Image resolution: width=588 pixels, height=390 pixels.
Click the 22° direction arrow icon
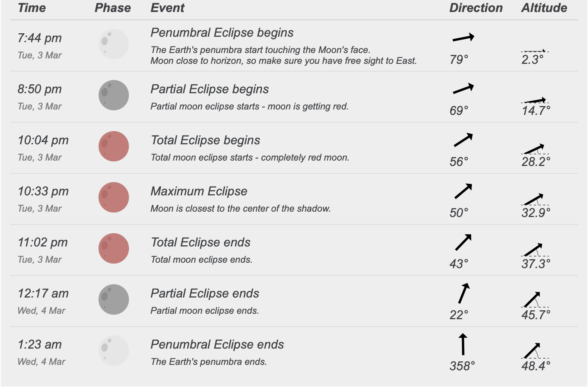463,293
